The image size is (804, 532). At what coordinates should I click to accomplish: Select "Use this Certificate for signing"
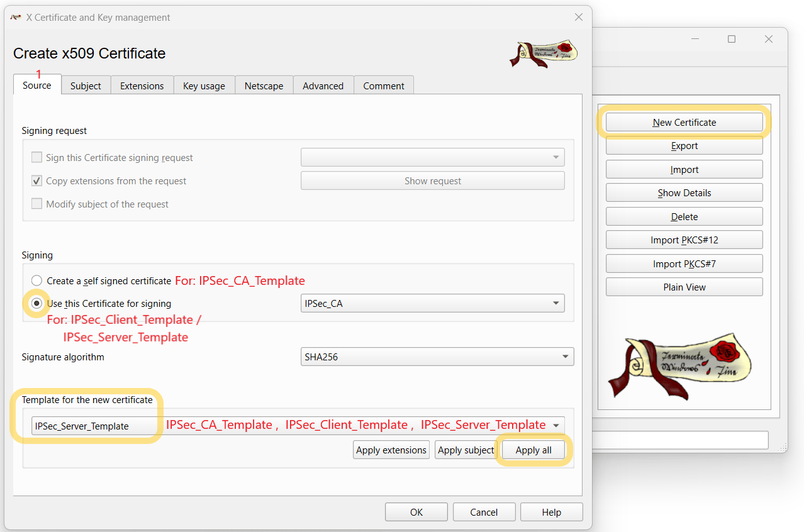[36, 303]
